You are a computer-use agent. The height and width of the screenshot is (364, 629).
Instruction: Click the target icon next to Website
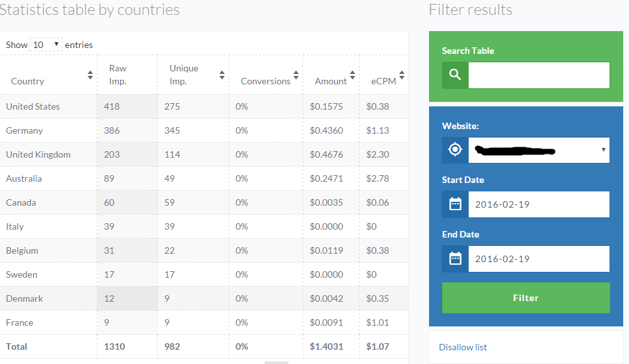pos(455,150)
